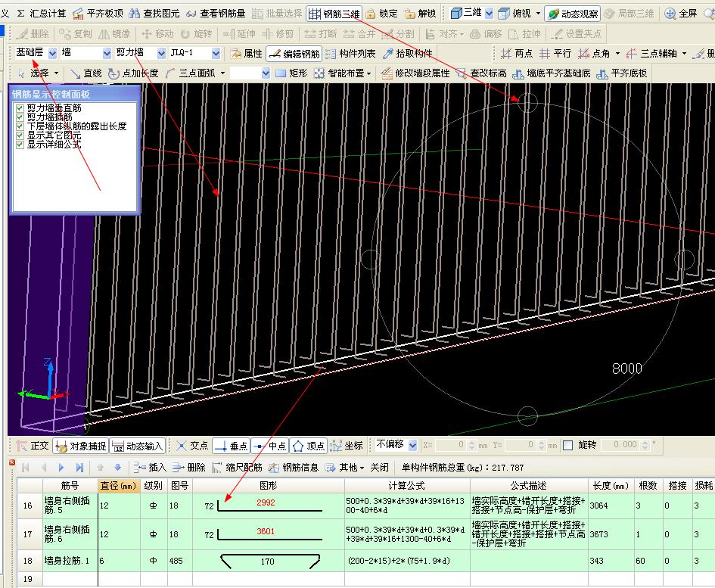Click the 平齐板顶 tool
This screenshot has width=715, height=588.
click(98, 14)
